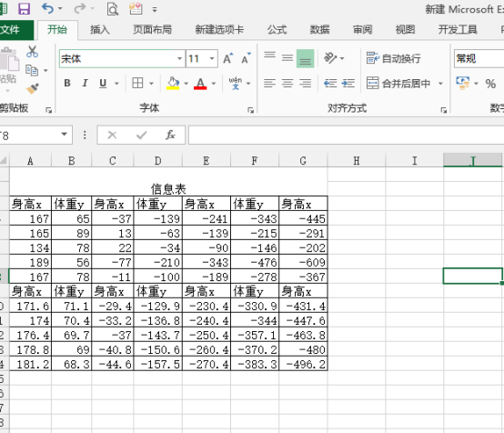The width and height of the screenshot is (504, 433).
Task: Toggle Italic formatting
Action: click(85, 84)
